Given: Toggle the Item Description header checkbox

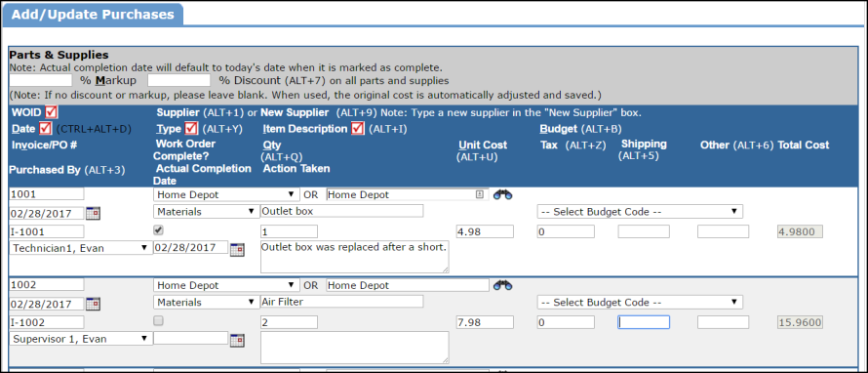Looking at the screenshot, I should point(358,129).
